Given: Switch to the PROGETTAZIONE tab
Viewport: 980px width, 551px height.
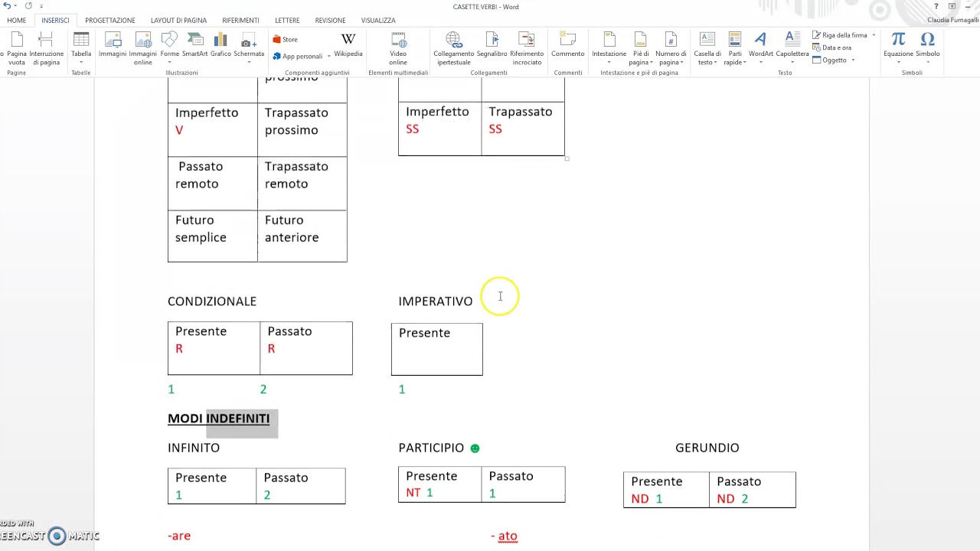Looking at the screenshot, I should [110, 21].
